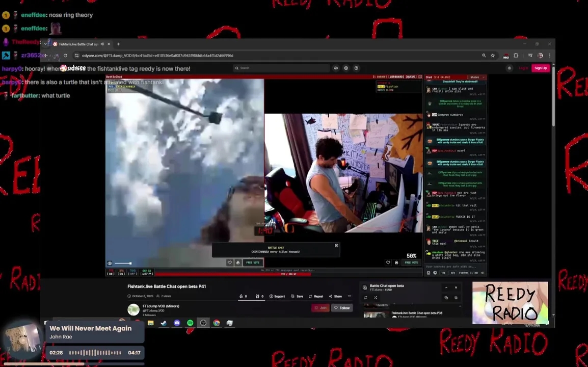This screenshot has height=367, width=588.
Task: Mute the tab via speaker icon
Action: tap(102, 44)
